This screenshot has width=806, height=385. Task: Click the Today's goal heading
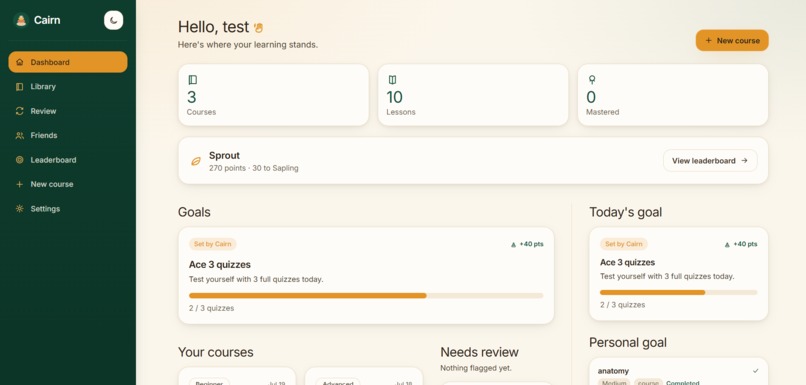pyautogui.click(x=626, y=212)
